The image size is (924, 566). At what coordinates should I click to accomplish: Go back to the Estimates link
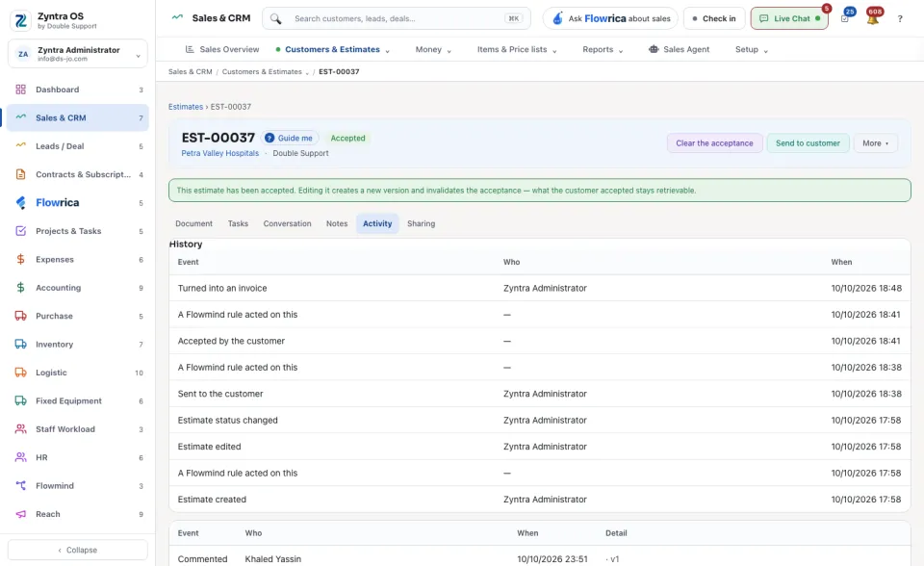click(186, 107)
